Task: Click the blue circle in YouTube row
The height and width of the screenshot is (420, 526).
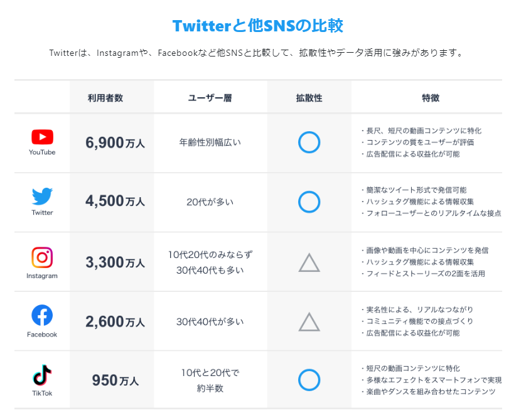Action: tap(309, 143)
